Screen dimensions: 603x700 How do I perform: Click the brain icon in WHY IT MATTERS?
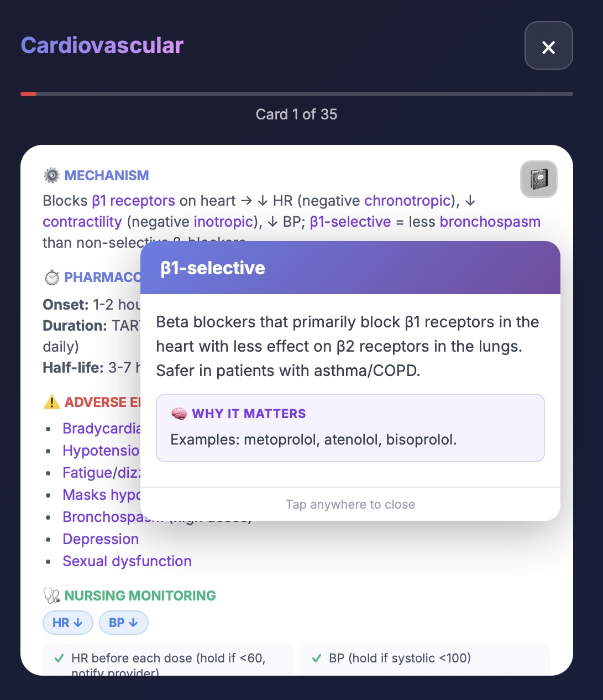coord(179,414)
